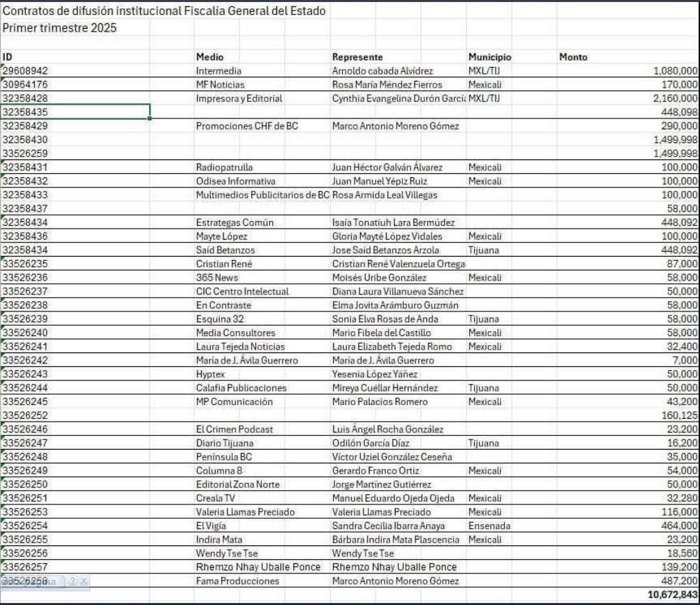
Task: Click the question mark help icon in overlay
Action: point(73,581)
